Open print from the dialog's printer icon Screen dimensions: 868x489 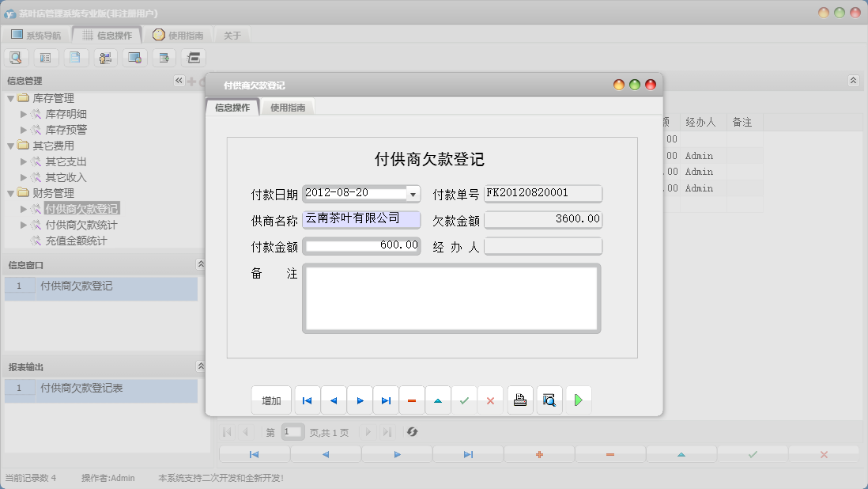520,400
